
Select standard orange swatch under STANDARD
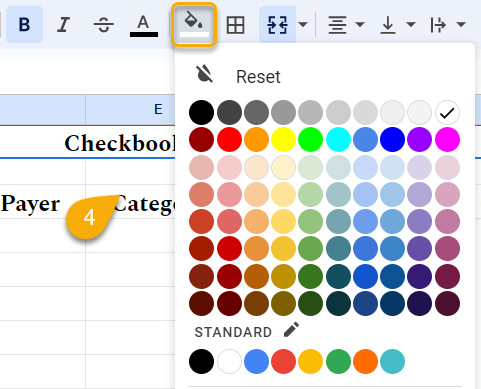(366, 362)
